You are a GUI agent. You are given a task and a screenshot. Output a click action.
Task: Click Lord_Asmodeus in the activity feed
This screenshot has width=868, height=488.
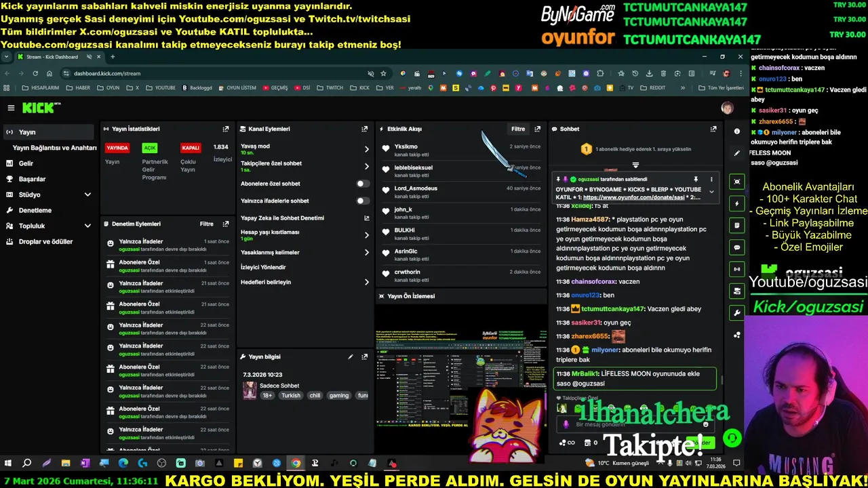click(416, 188)
